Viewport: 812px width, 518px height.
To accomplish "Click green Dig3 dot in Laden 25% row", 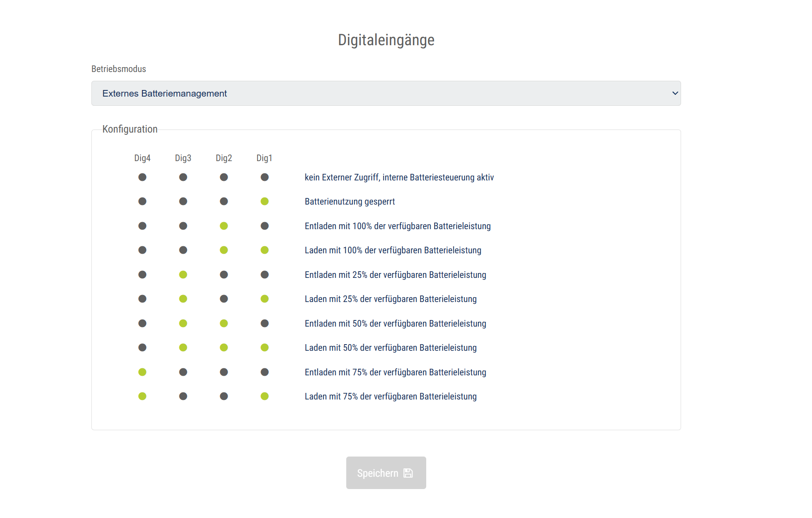I will coord(183,299).
